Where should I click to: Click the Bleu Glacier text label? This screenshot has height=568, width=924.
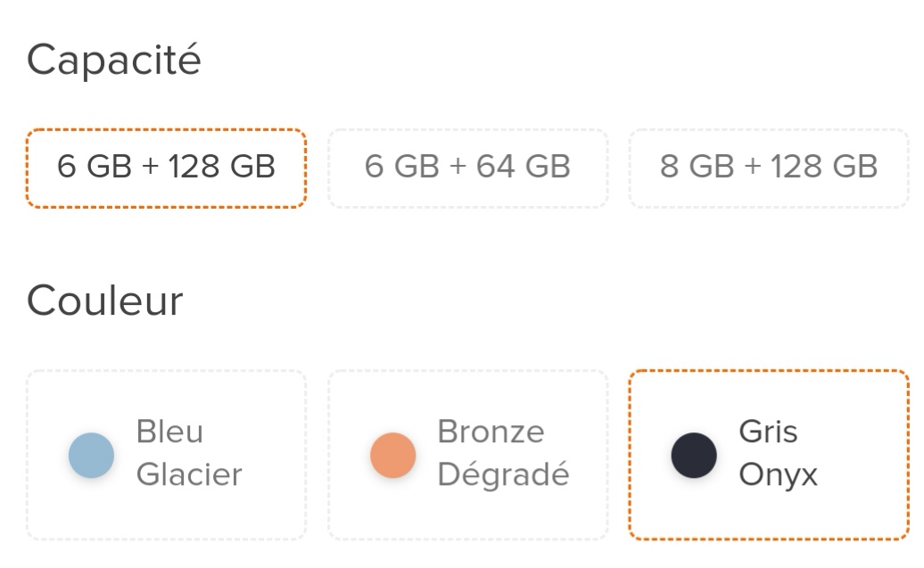point(188,453)
